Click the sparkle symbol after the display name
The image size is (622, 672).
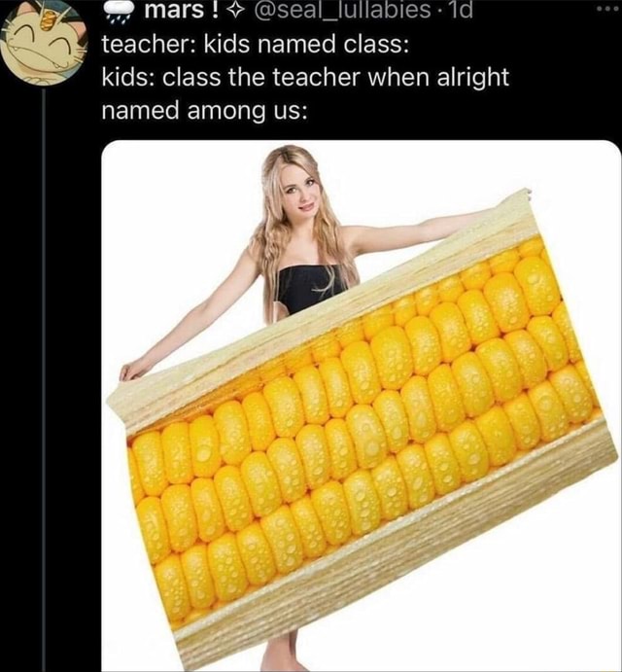click(234, 11)
